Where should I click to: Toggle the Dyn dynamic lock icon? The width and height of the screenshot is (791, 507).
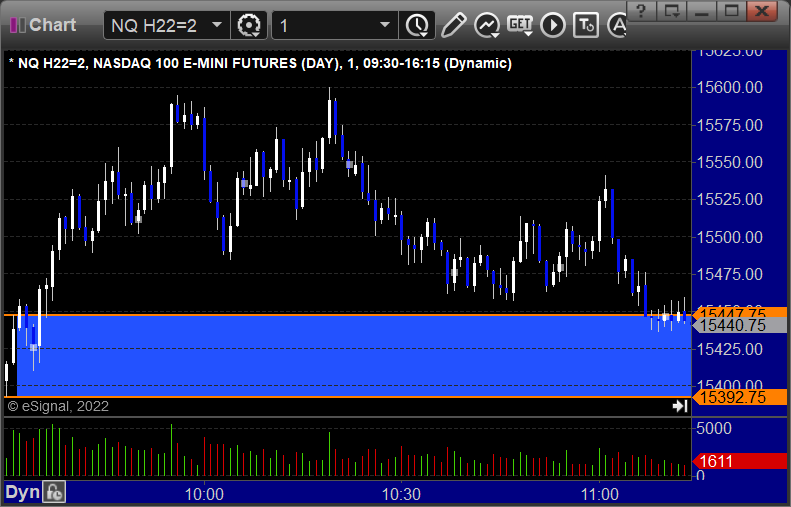click(53, 492)
